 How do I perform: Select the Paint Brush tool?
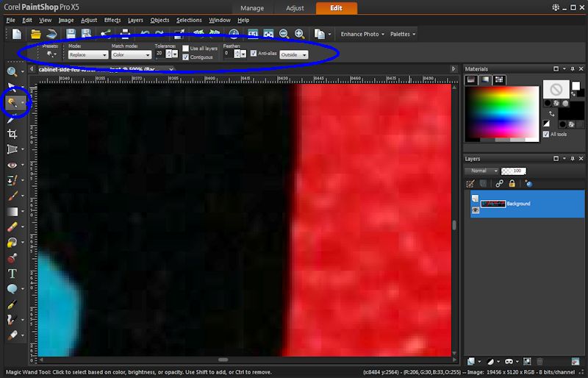[12, 196]
